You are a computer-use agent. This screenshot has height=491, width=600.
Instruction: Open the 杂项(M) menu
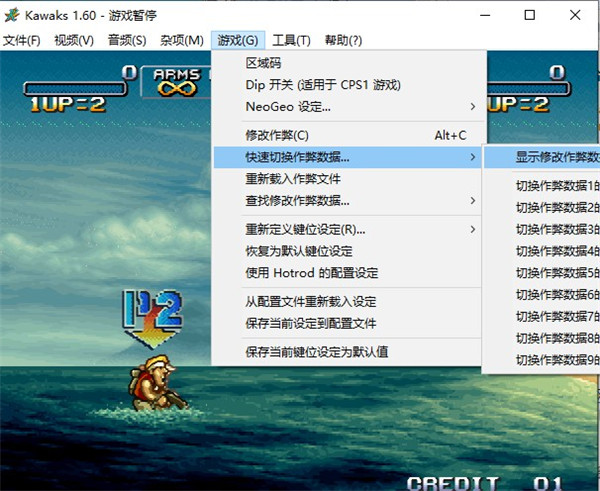(181, 40)
